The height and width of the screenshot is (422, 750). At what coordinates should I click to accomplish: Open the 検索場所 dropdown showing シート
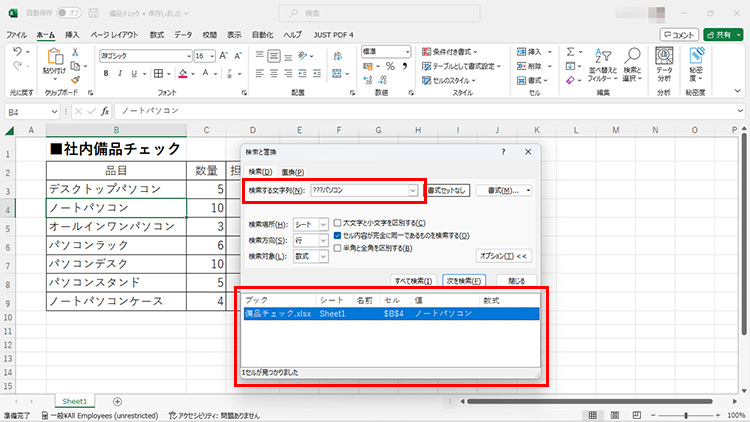(x=308, y=224)
